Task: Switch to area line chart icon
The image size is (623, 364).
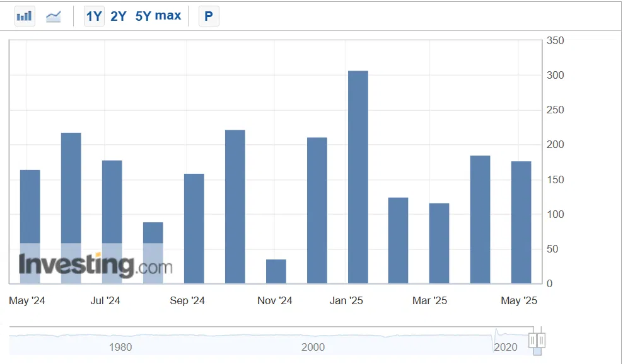Action: [53, 16]
